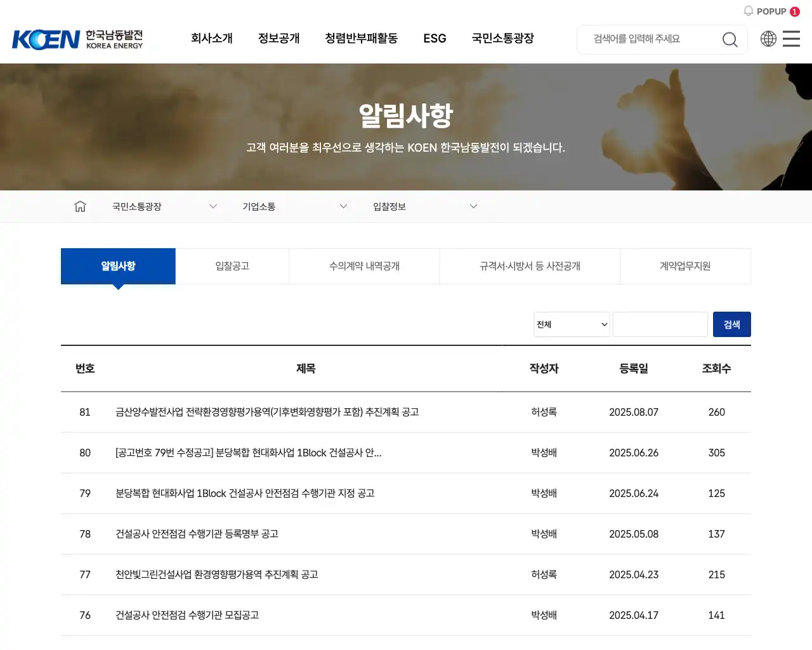Open notice 81 about 금산양수발전사업

pos(267,412)
